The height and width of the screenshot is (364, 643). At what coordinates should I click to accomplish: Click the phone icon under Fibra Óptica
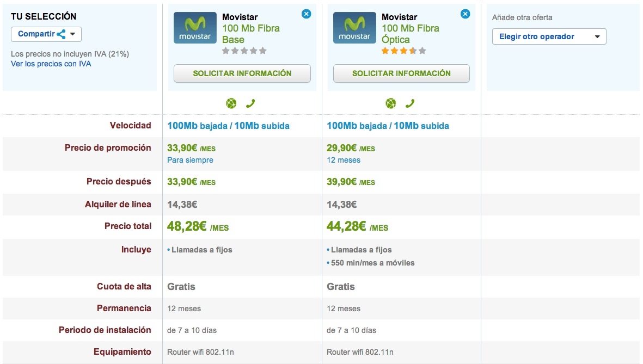tap(410, 103)
